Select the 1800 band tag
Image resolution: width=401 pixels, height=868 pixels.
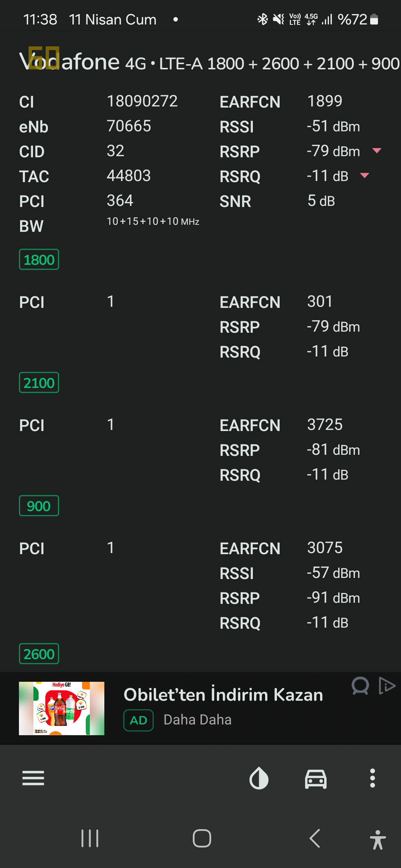click(x=39, y=259)
